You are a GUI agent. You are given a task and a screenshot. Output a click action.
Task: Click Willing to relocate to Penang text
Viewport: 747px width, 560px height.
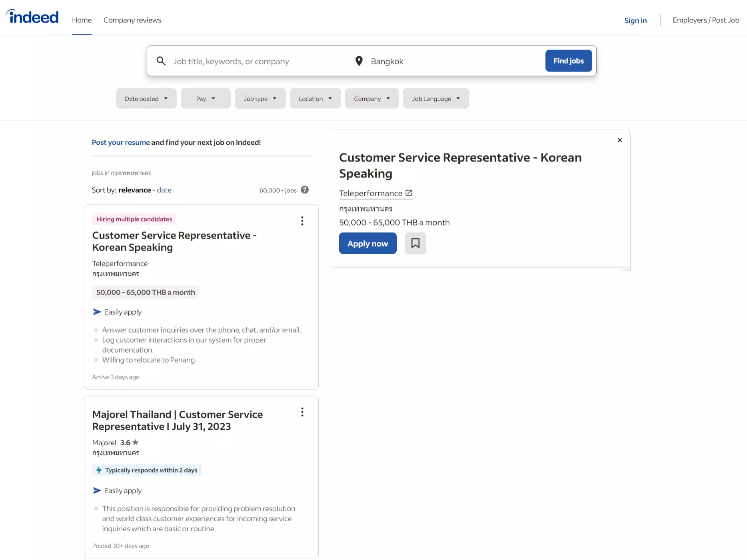pos(149,360)
